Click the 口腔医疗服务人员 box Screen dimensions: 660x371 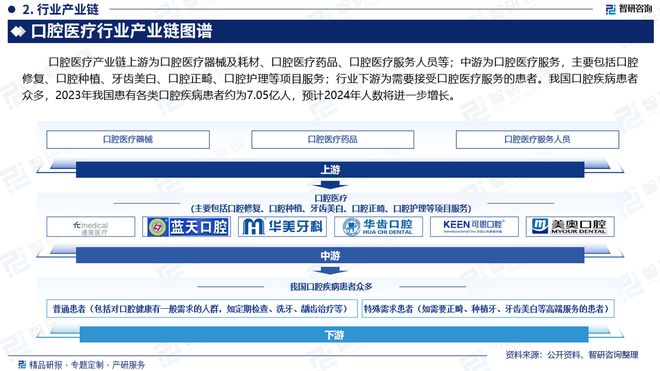coord(538,139)
